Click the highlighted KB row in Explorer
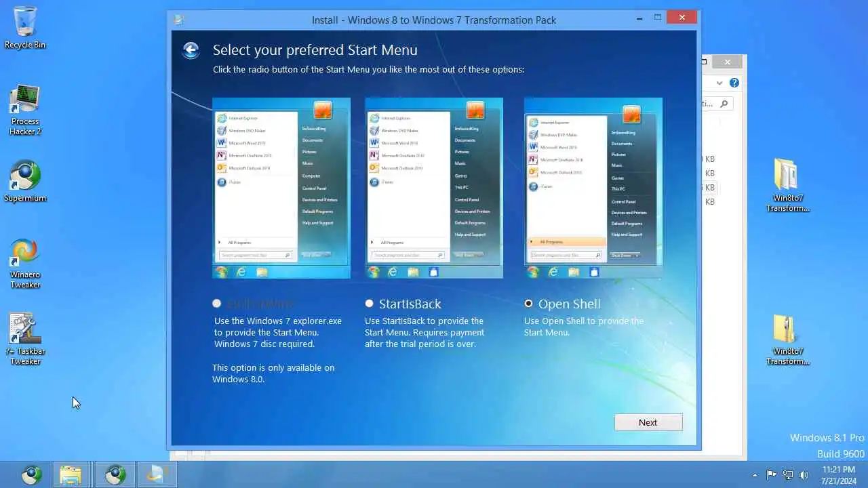 point(709,187)
